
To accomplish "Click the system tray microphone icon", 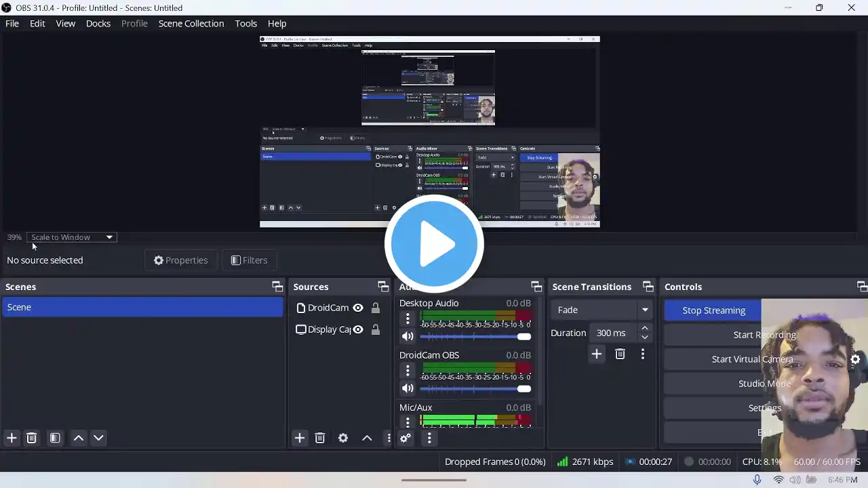I will 757,480.
